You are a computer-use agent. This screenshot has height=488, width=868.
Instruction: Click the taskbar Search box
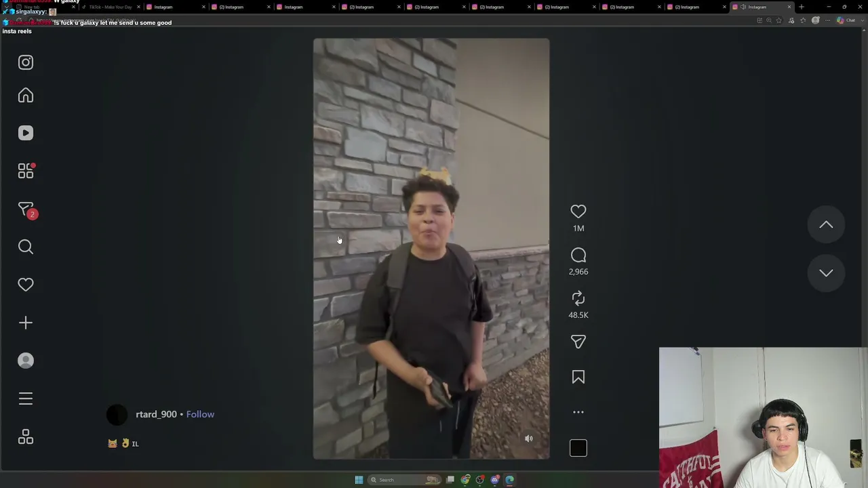[405, 480]
